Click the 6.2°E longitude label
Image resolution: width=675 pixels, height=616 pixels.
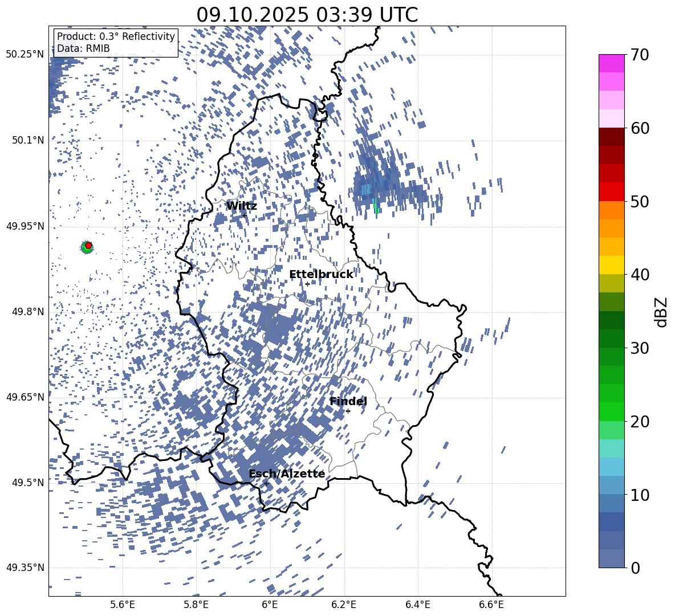click(x=344, y=605)
